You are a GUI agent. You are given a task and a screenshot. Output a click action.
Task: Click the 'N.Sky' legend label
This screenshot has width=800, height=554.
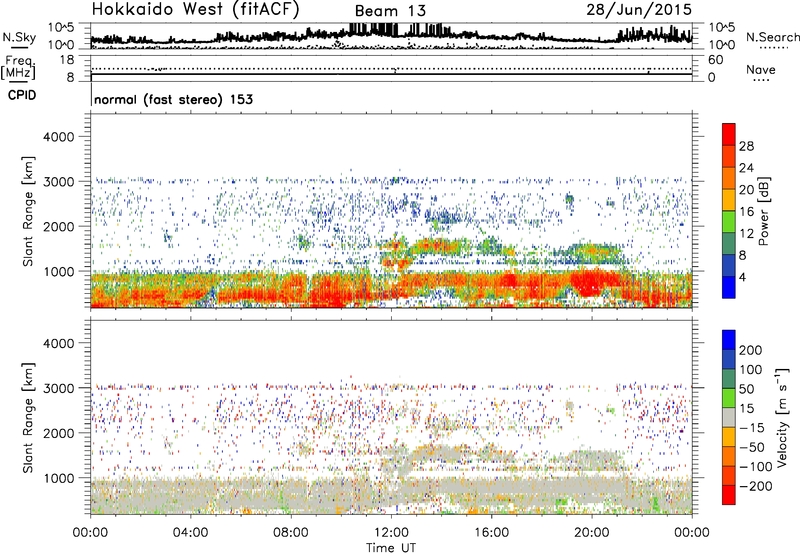[19, 37]
